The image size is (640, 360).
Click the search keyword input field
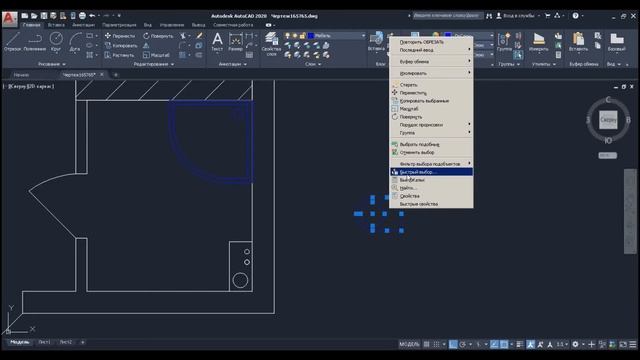coord(448,16)
